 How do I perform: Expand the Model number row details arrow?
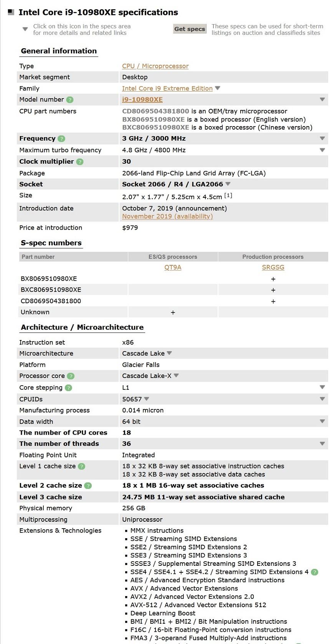[322, 100]
